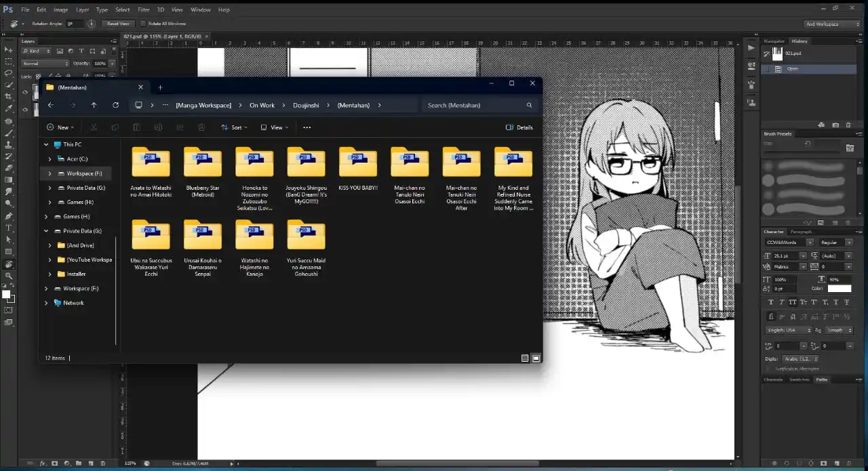Switch to the Paragraph panel tab
This screenshot has height=471, width=868.
click(801, 232)
